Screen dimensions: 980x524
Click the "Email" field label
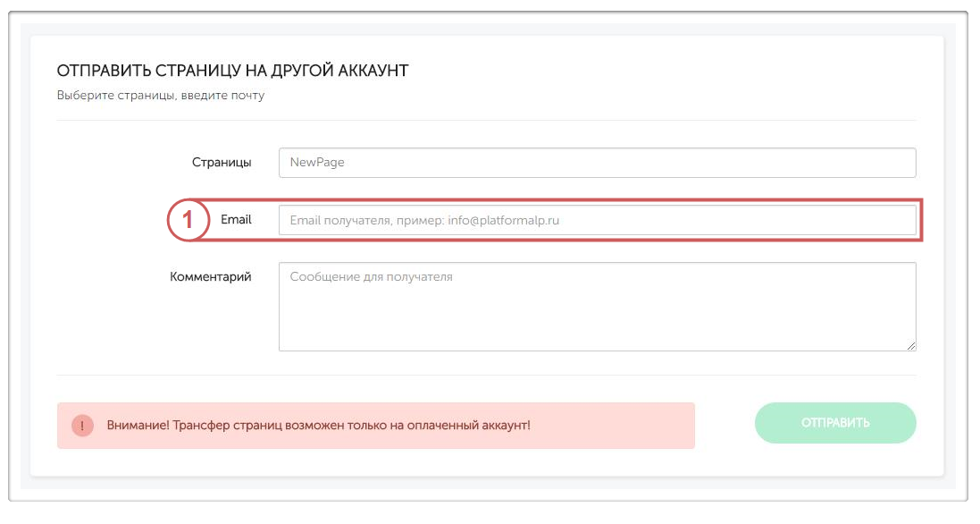pos(236,220)
